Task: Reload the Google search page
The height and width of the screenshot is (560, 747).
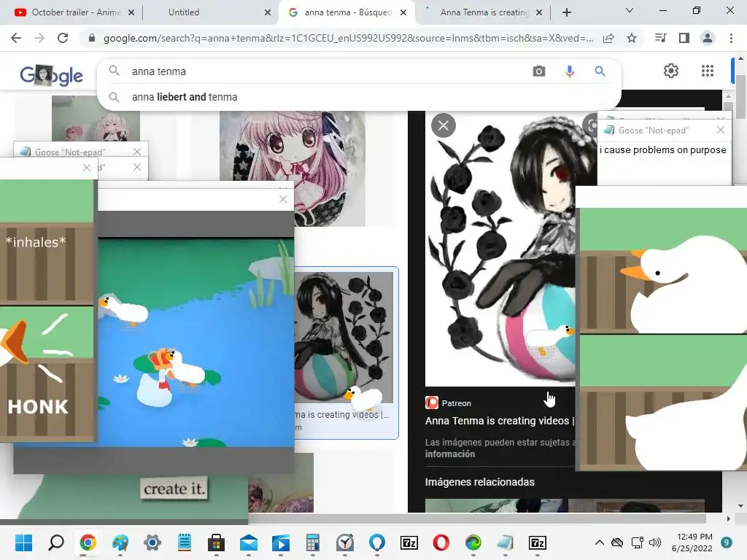Action: tap(63, 38)
